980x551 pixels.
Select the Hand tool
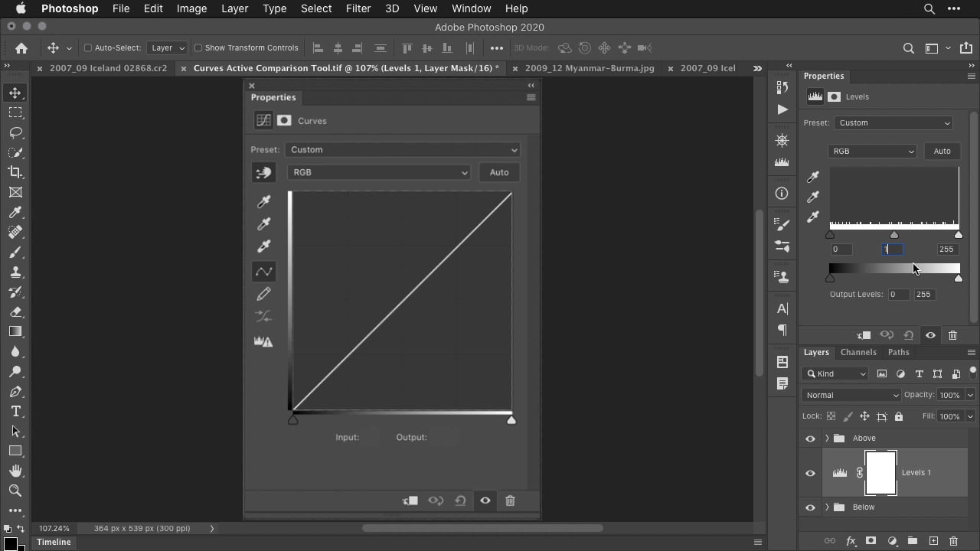click(15, 471)
